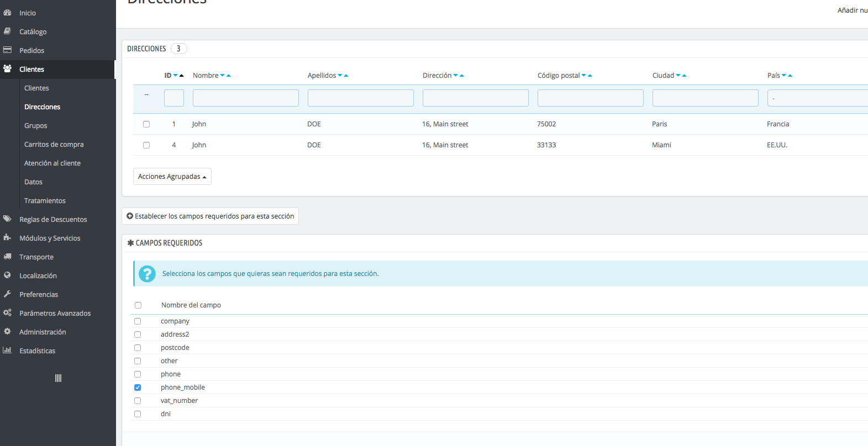868x446 pixels.
Task: Open the País filter dropdown
Action: click(x=817, y=98)
